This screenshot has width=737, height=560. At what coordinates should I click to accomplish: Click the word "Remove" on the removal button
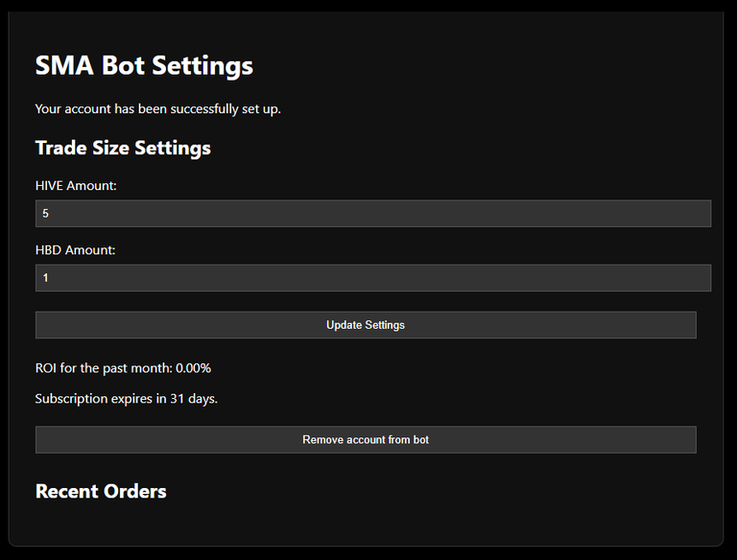coord(319,440)
